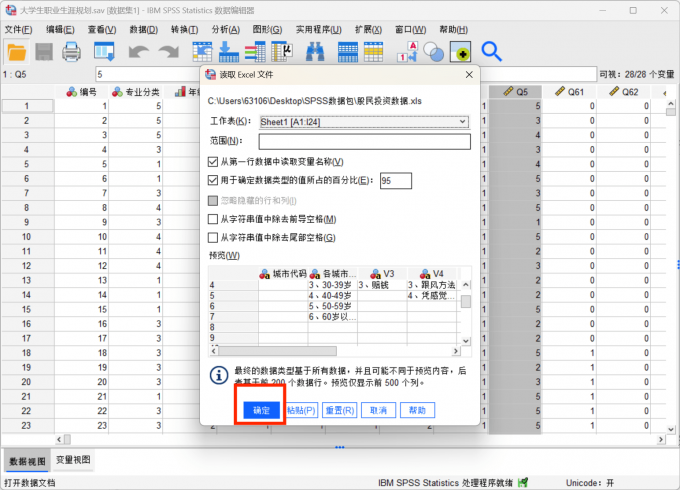Click the magnifier Search icon
Screen dimensions: 680x490
tap(491, 52)
